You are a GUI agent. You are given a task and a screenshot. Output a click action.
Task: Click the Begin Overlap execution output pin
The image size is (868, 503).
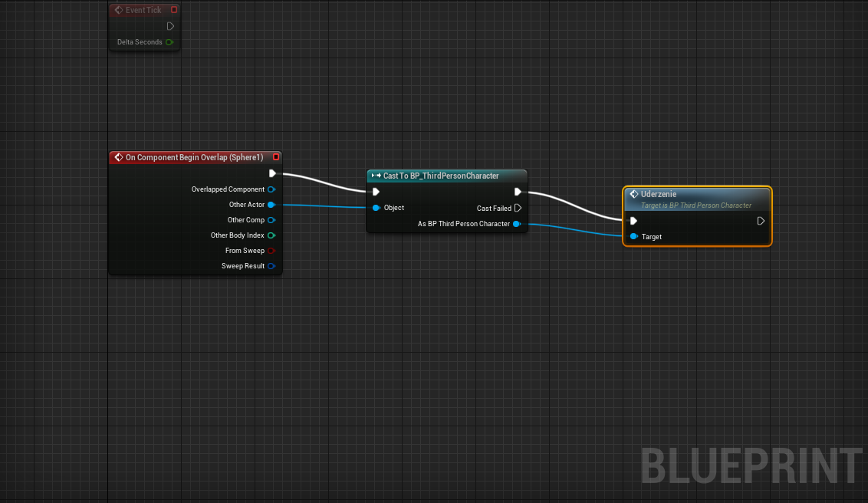tap(272, 173)
